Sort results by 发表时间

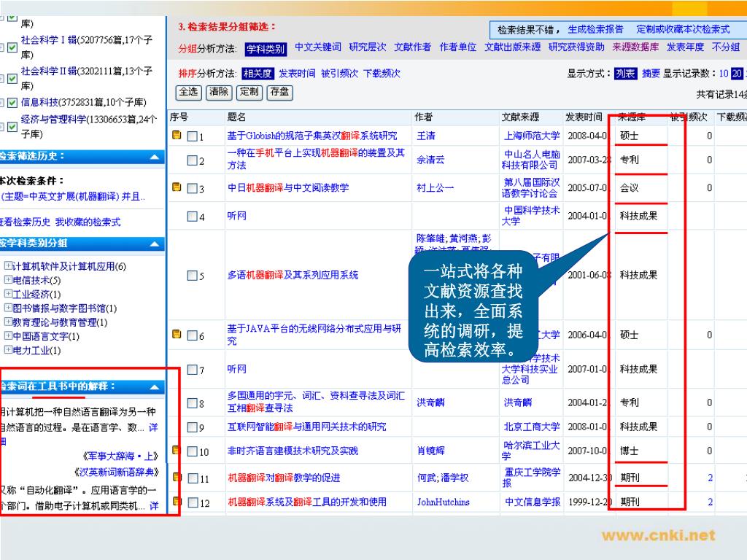click(297, 74)
